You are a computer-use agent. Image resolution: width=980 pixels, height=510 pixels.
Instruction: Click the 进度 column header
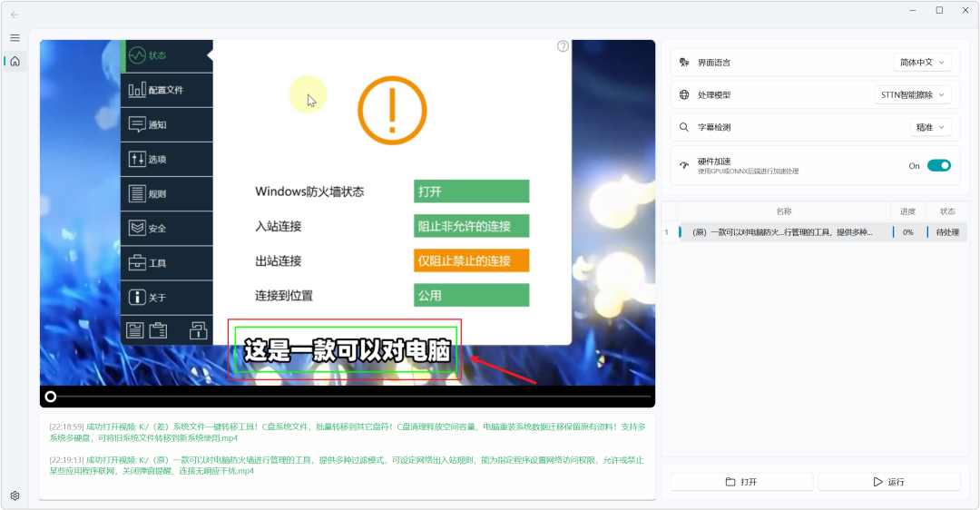(x=907, y=211)
